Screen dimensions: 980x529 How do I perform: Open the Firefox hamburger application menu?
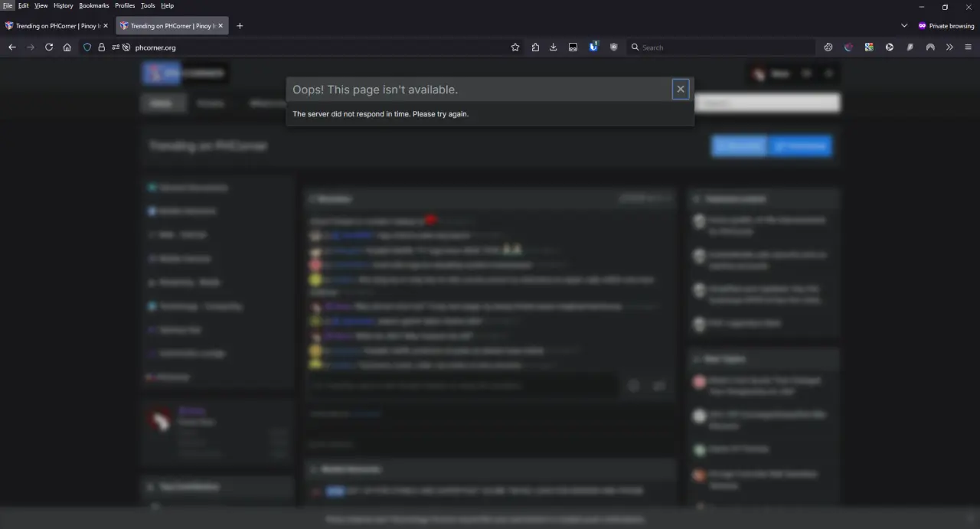(x=969, y=47)
